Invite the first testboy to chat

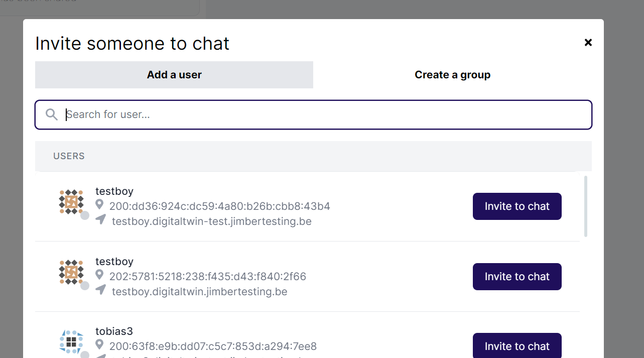(517, 206)
